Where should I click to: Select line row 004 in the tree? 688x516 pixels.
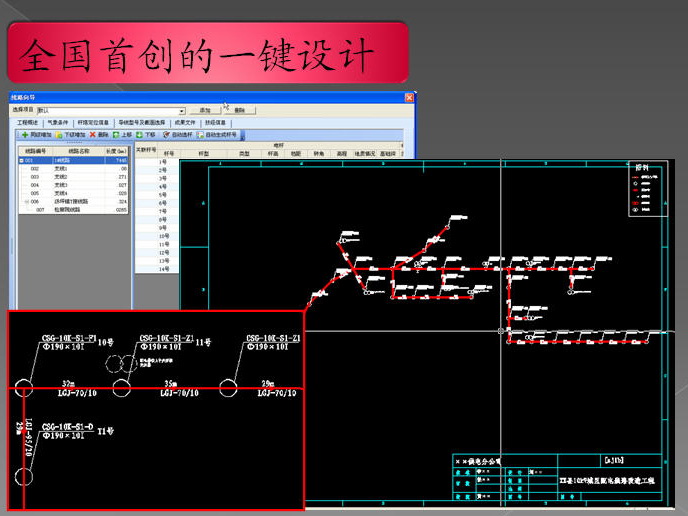74,185
